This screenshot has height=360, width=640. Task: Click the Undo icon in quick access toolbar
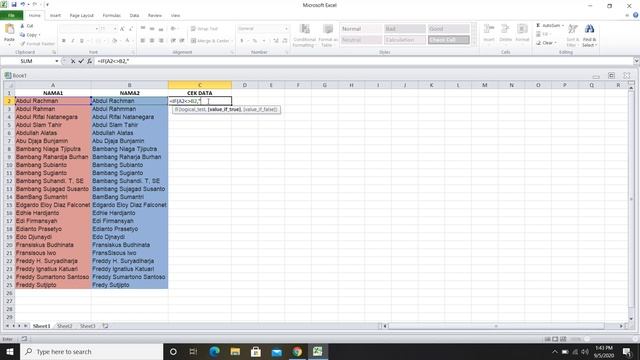coord(23,4)
